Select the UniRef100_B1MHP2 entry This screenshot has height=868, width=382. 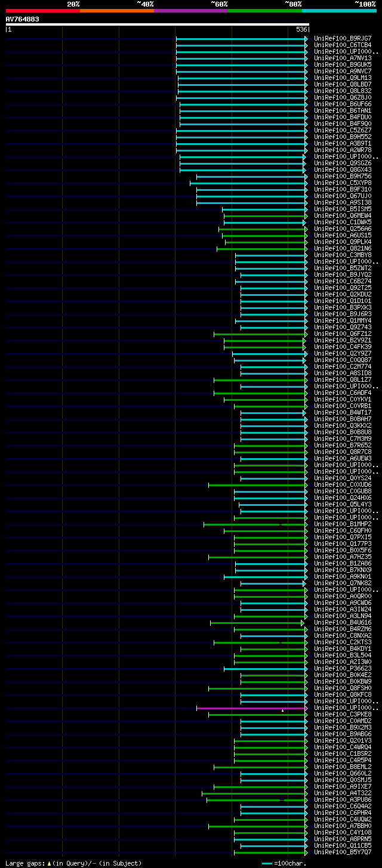(343, 524)
